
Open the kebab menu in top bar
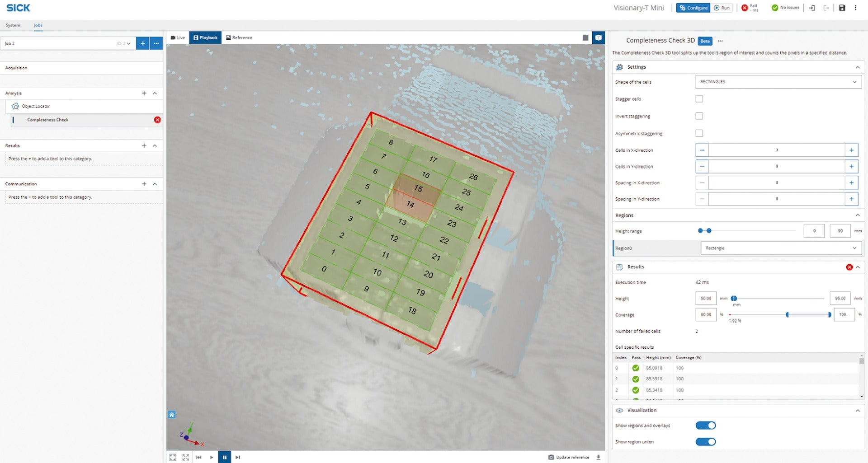[x=855, y=8]
